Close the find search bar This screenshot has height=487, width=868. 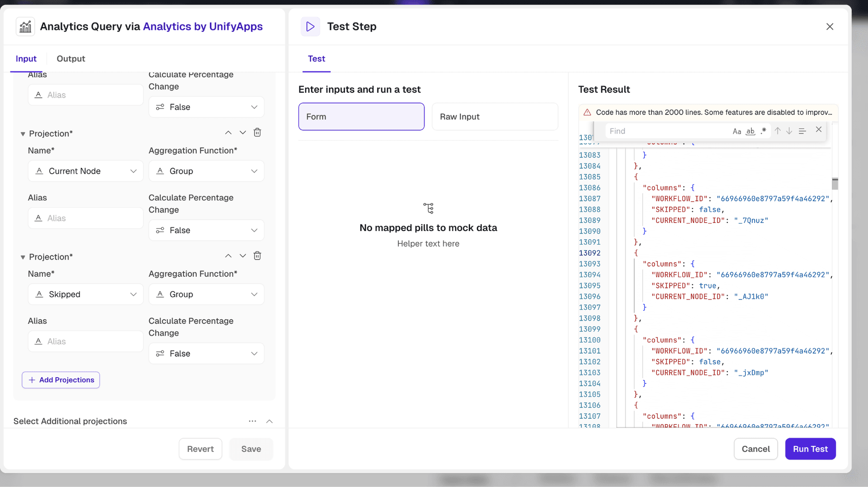[x=819, y=130]
